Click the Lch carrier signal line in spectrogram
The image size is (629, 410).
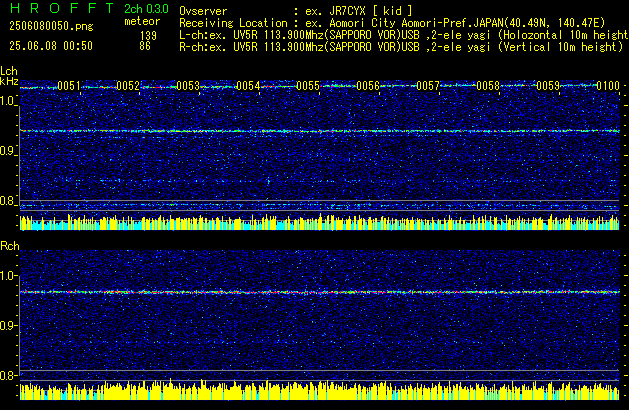click(x=320, y=131)
